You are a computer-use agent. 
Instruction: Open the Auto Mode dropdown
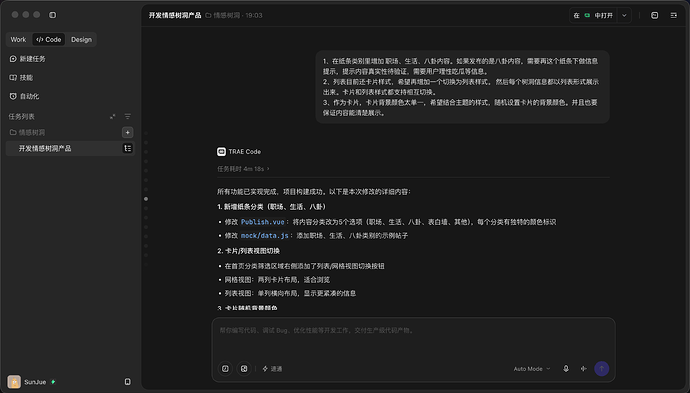[x=532, y=369]
